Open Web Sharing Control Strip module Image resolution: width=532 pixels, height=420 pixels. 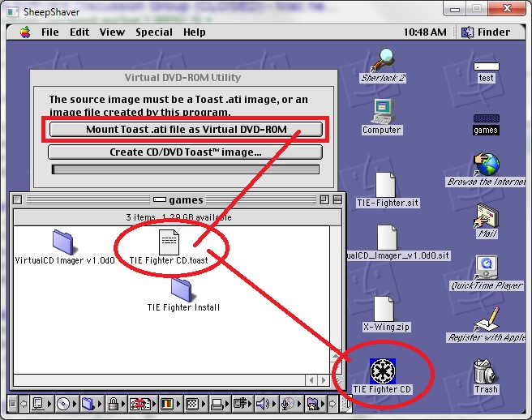pyautogui.click(x=316, y=404)
